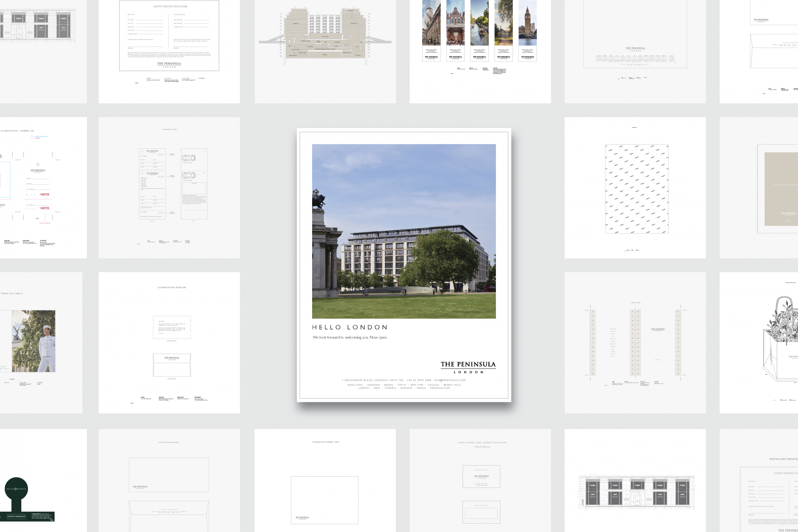This screenshot has height=532, width=798.
Task: Click 'CLOAKROOM TAG - GENERAL USE' heading
Action: (17, 131)
